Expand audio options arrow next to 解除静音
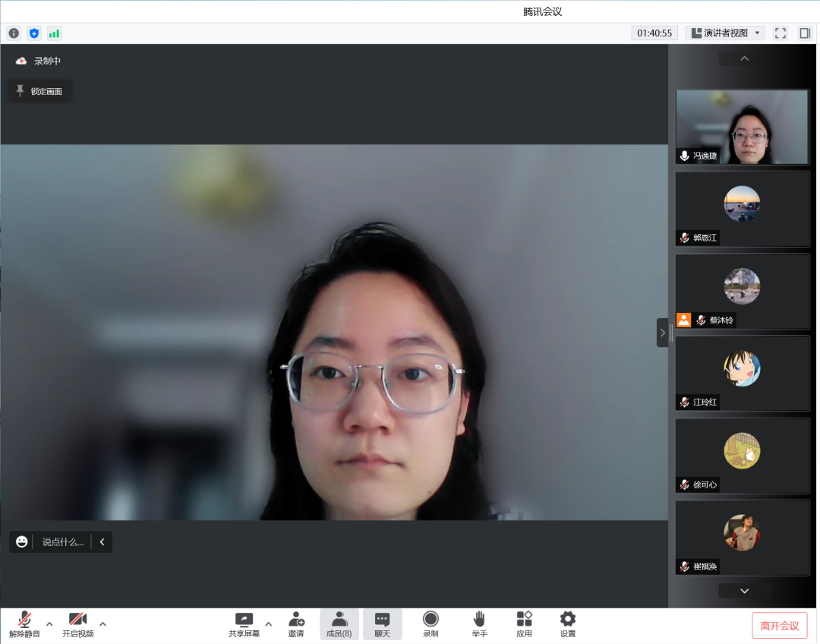Image resolution: width=820 pixels, height=644 pixels. (x=49, y=624)
